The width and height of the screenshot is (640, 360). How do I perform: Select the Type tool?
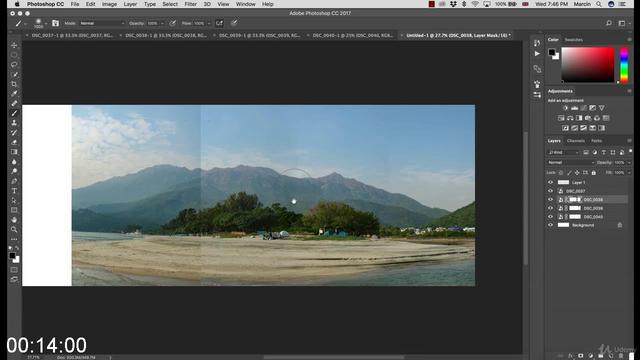pyautogui.click(x=14, y=191)
